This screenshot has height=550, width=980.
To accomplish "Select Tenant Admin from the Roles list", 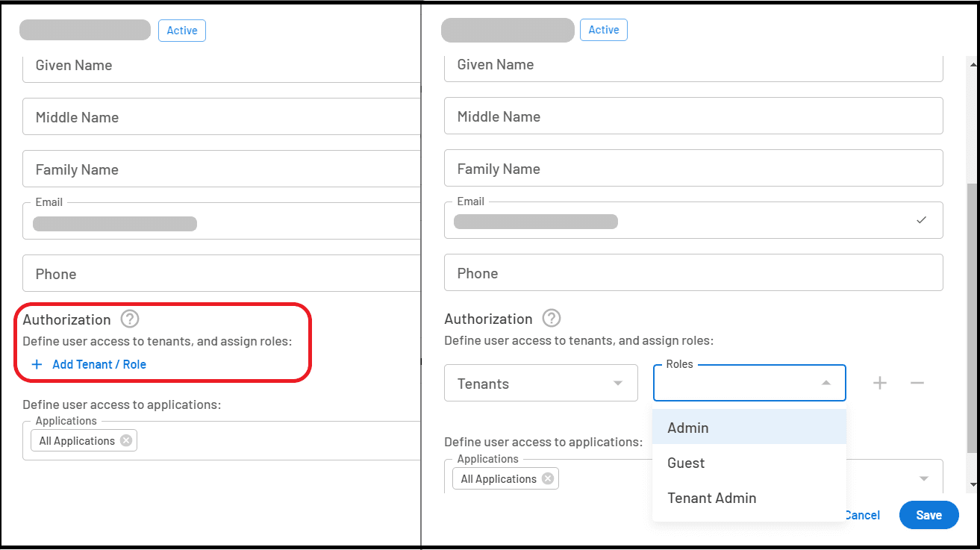I will coord(711,498).
